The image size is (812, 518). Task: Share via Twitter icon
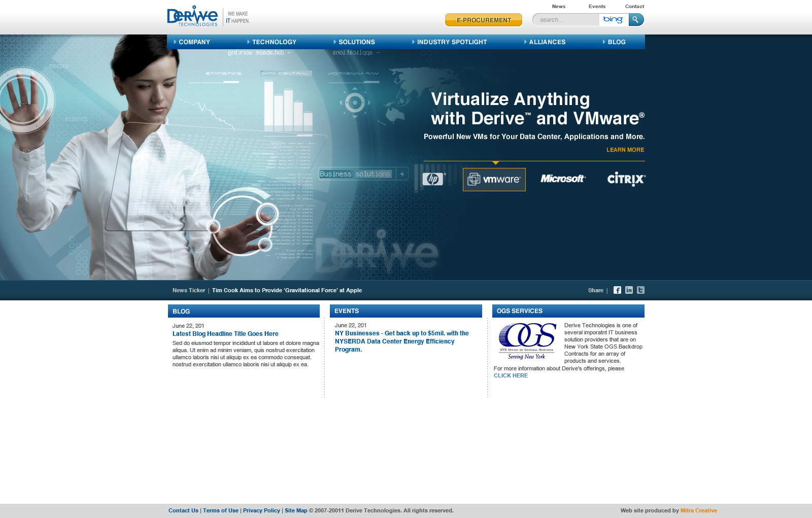pos(640,290)
